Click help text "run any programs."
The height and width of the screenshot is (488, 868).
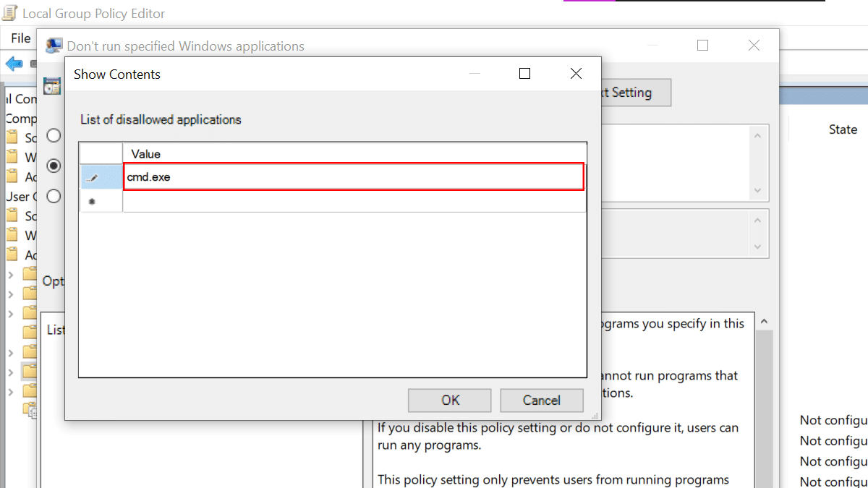tap(429, 445)
